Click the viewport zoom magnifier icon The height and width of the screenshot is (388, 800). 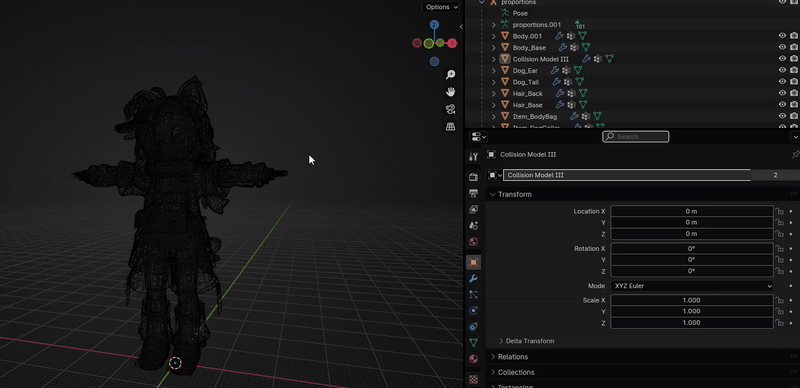click(x=451, y=75)
